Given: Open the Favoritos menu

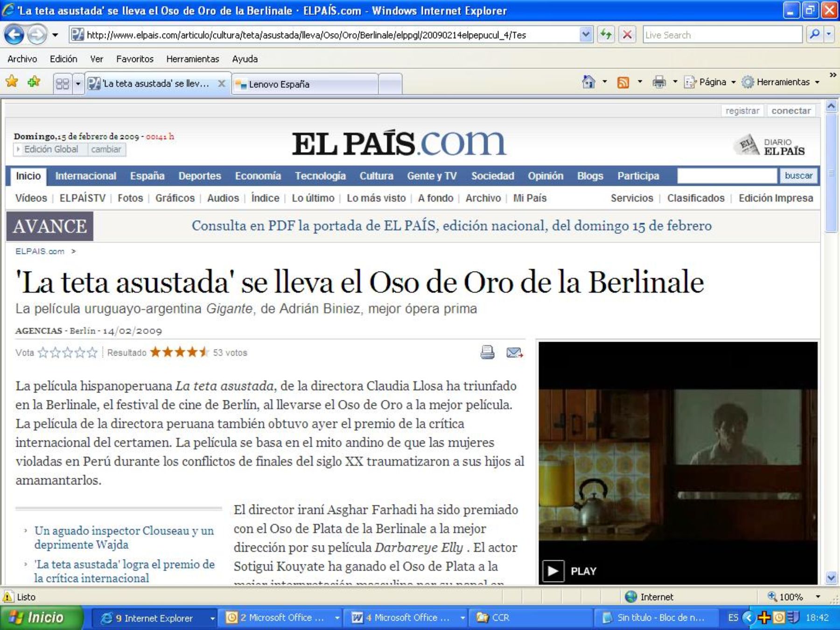Looking at the screenshot, I should (135, 59).
